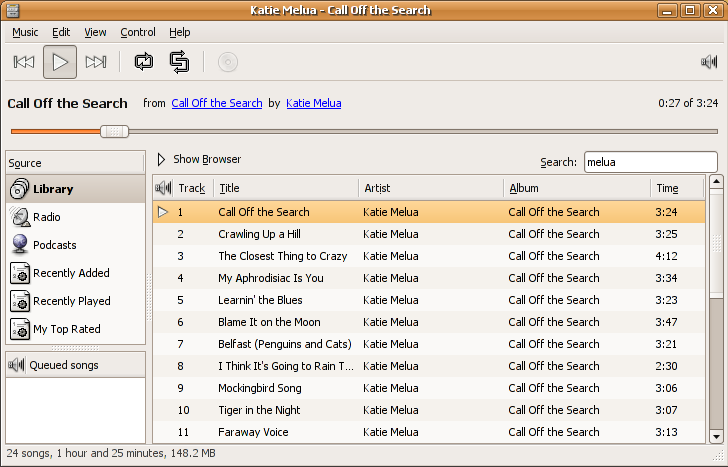
Task: Toggle shuffle mode icon
Action: click(x=179, y=62)
